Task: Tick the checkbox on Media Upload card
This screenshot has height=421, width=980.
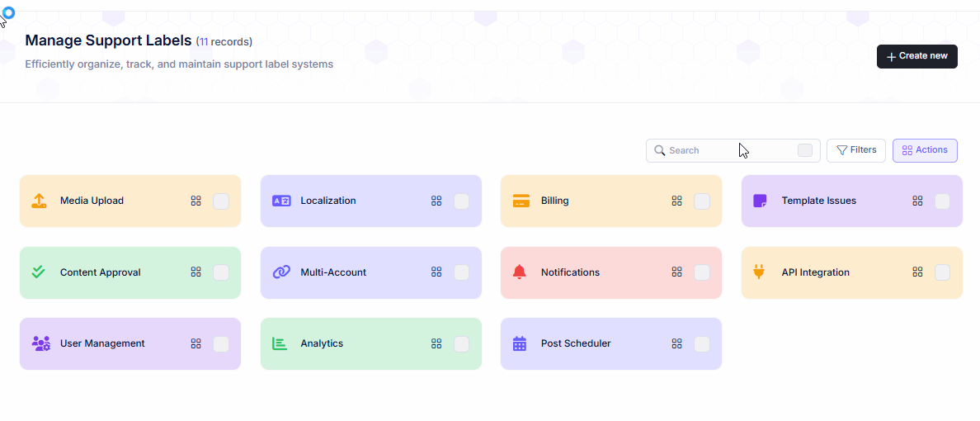Action: coord(221,201)
